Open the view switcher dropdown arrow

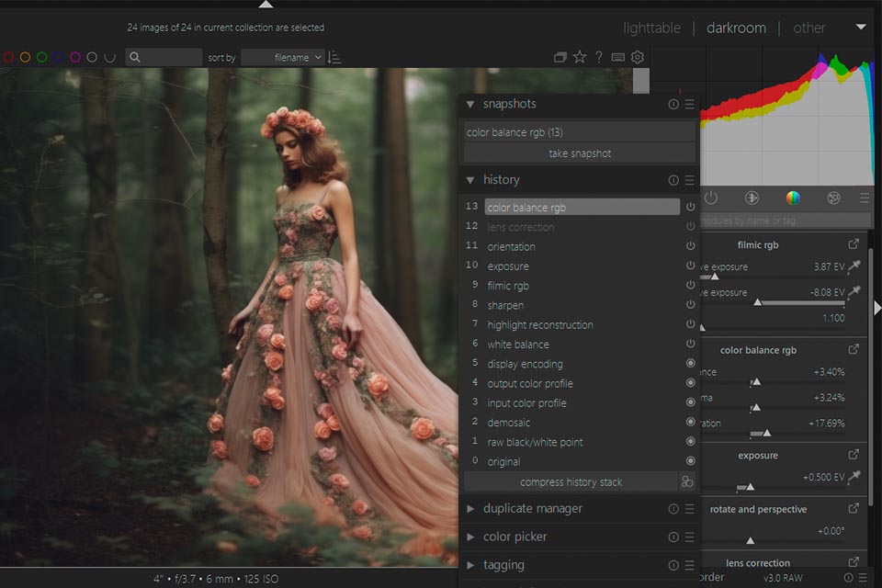coord(861,27)
